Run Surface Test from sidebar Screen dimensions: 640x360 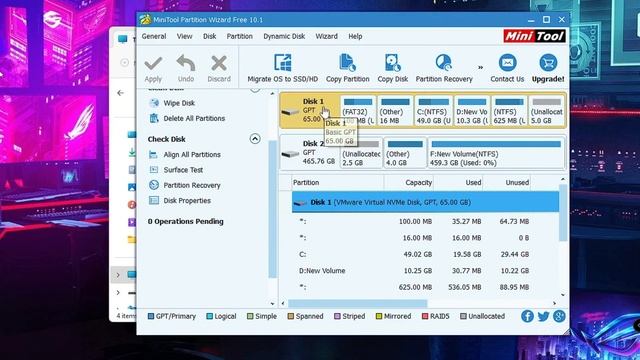pos(183,170)
